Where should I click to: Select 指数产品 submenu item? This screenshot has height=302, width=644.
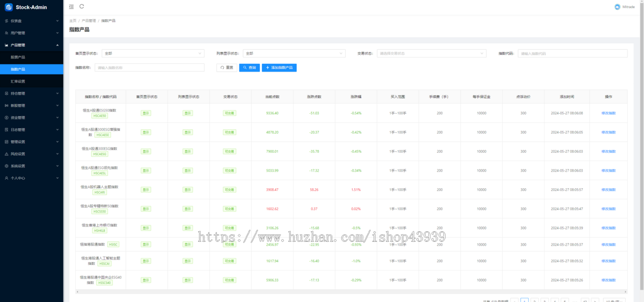click(x=32, y=69)
